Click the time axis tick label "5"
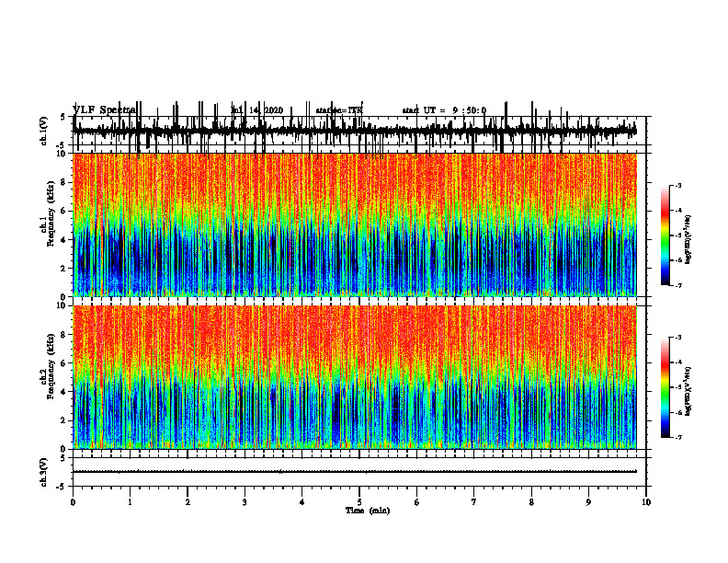This screenshot has height=563, width=728. click(x=359, y=502)
